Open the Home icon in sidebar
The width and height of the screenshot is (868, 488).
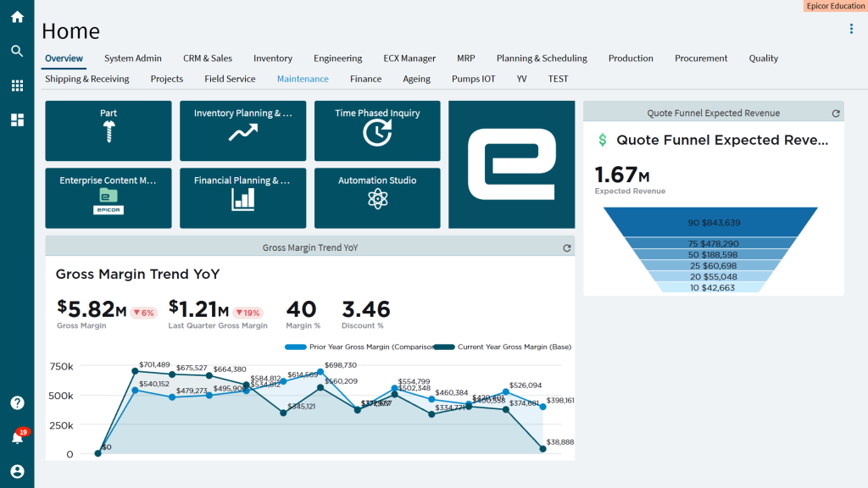[17, 17]
